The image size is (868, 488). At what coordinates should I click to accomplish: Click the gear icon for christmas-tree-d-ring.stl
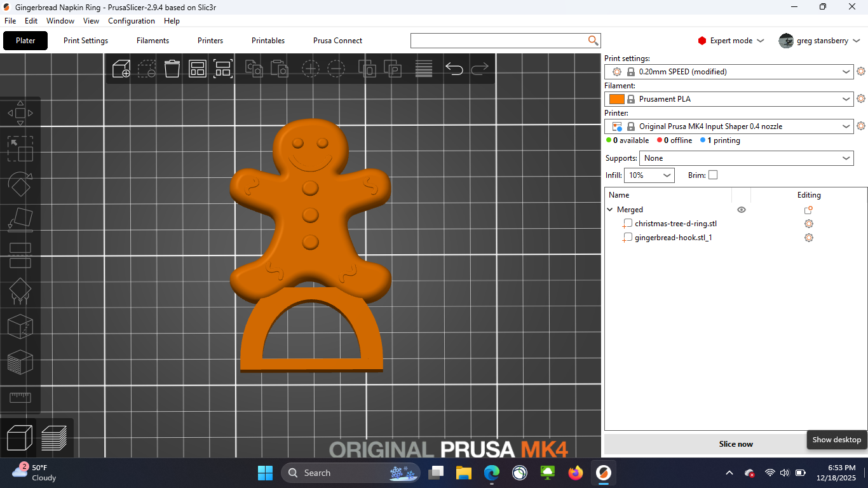[809, 224]
